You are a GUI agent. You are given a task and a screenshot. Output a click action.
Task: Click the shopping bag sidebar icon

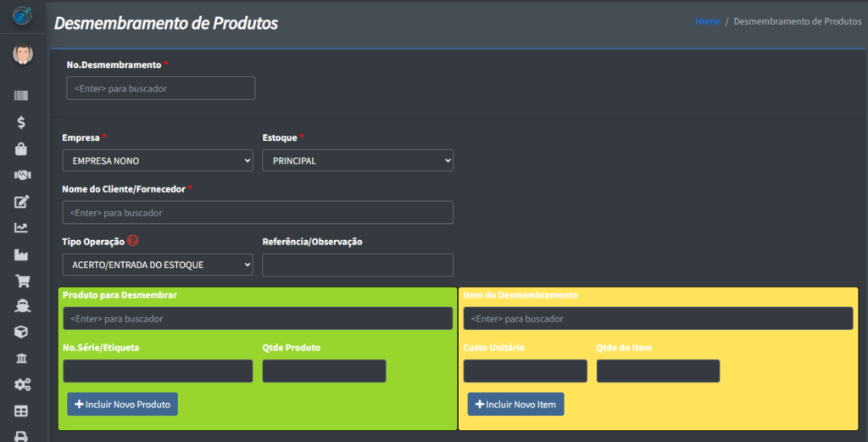pos(21,148)
